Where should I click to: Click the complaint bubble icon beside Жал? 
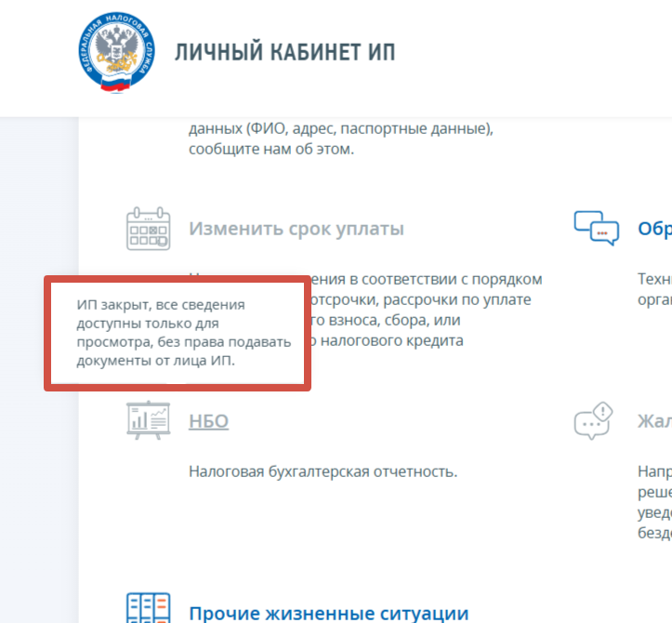tap(593, 420)
